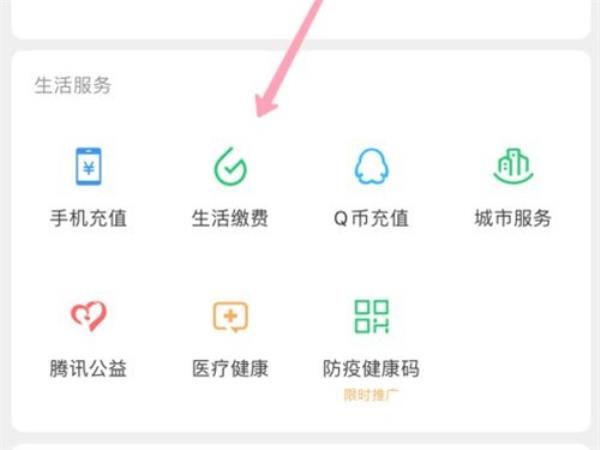Click the pink arrow pointing to 生活缴费

[x=291, y=57]
